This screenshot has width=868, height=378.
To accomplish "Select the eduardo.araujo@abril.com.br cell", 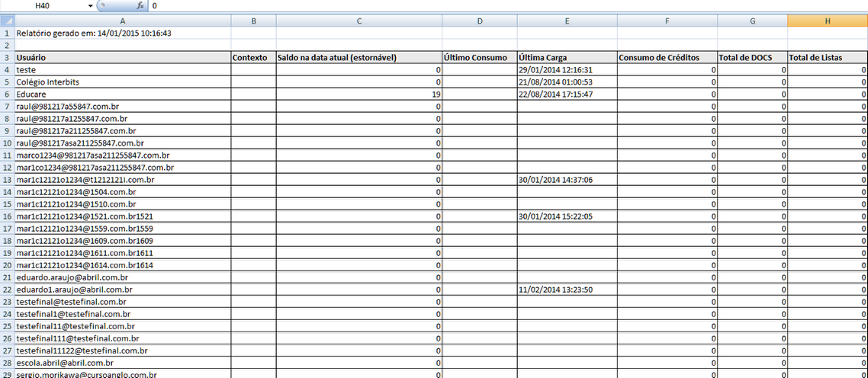I will pos(122,277).
